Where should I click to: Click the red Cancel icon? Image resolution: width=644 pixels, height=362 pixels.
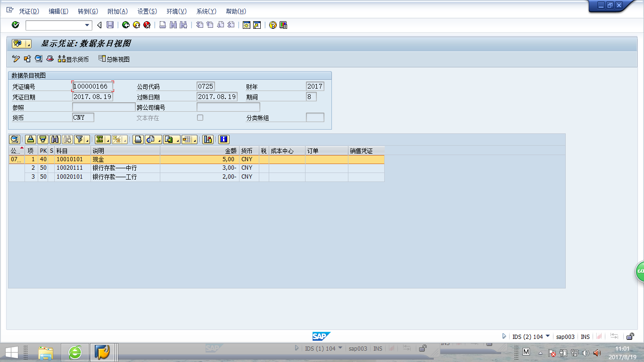tap(147, 25)
